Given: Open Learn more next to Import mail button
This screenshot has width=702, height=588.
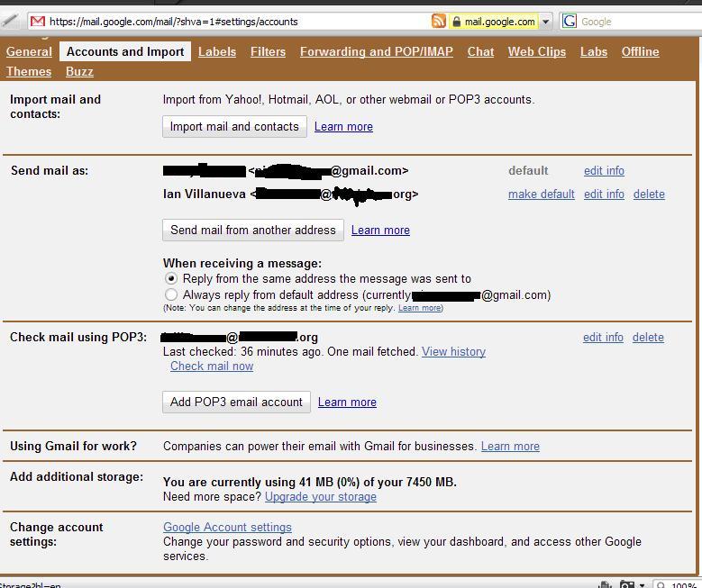Looking at the screenshot, I should [x=343, y=127].
